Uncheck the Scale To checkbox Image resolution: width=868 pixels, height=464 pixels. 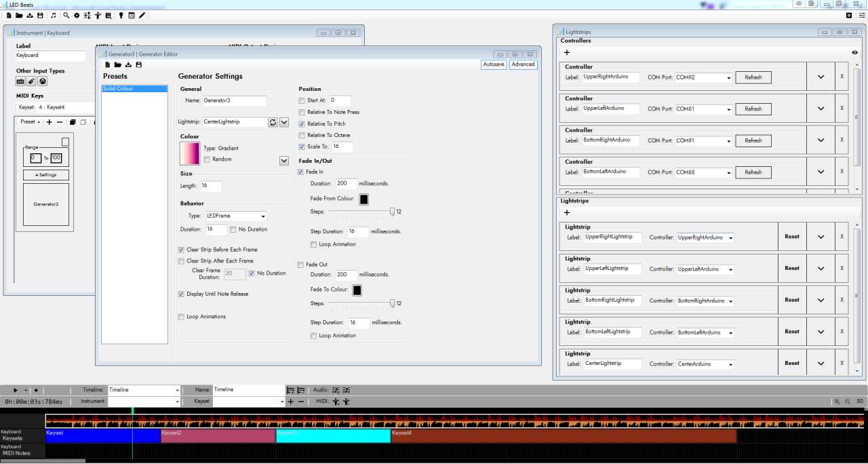coord(302,147)
